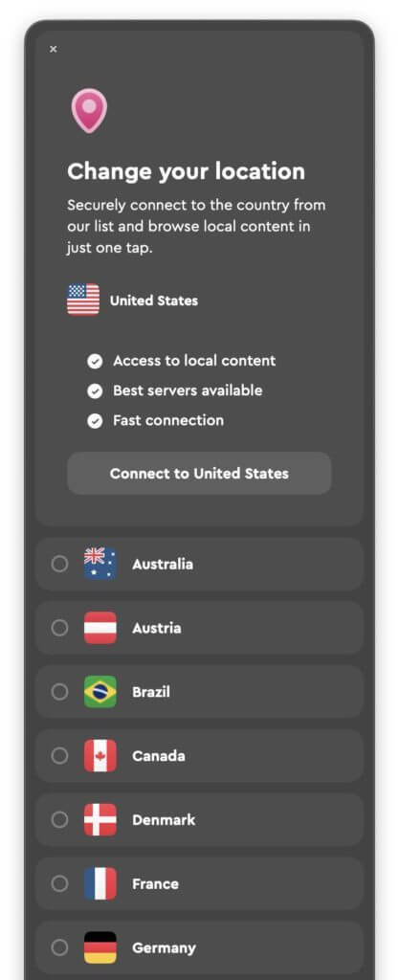Image resolution: width=399 pixels, height=980 pixels.
Task: Choose the Germany radio button
Action: pyautogui.click(x=59, y=947)
